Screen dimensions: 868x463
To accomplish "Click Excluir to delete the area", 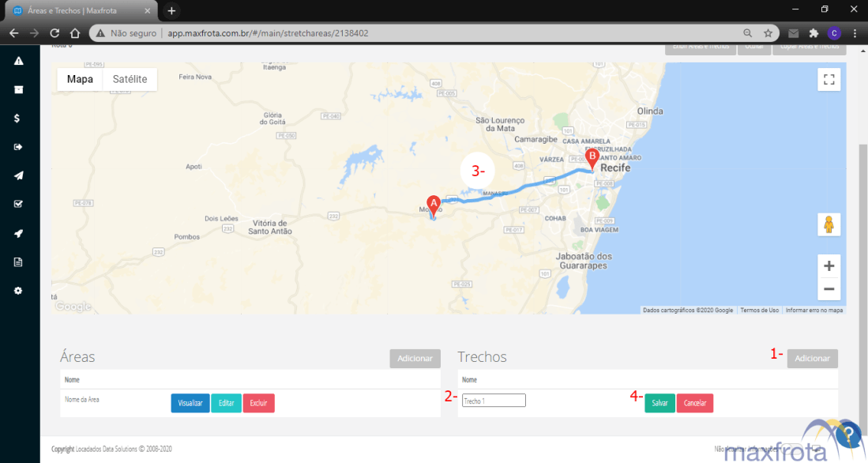I will coord(258,403).
